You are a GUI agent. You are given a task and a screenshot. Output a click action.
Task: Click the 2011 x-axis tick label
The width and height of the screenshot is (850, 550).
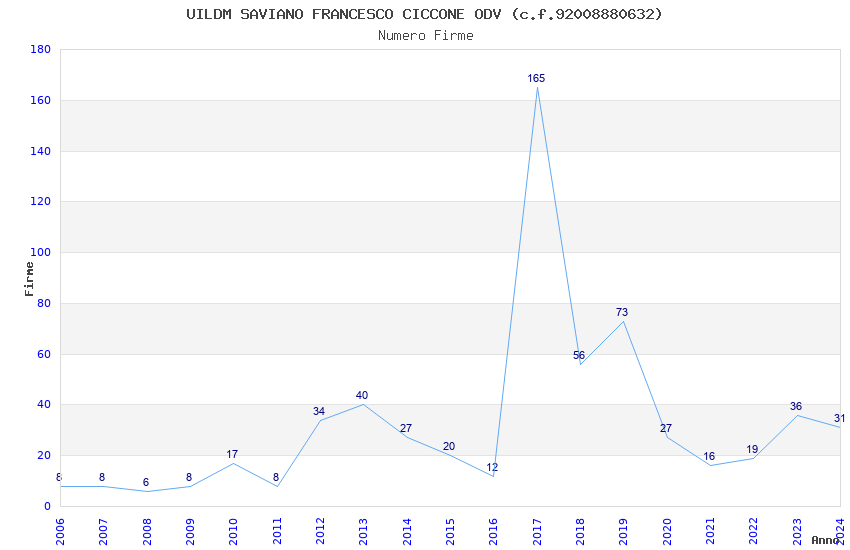tap(277, 532)
